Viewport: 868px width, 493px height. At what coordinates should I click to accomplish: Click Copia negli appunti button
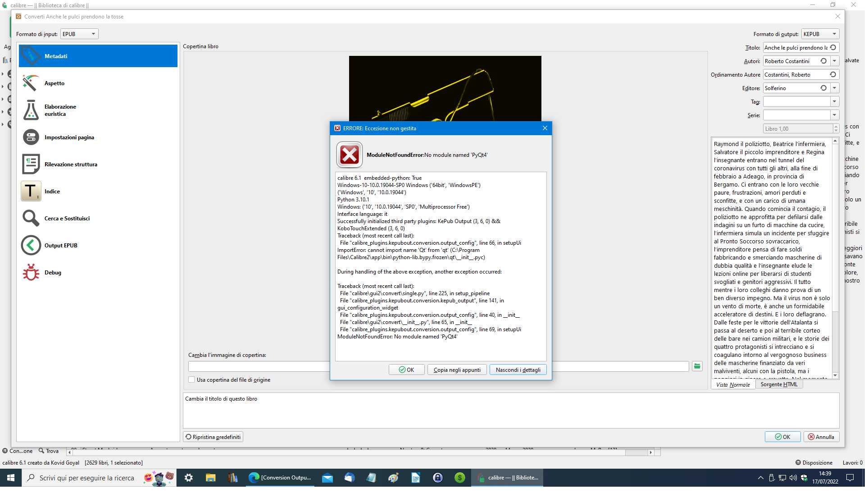point(457,370)
